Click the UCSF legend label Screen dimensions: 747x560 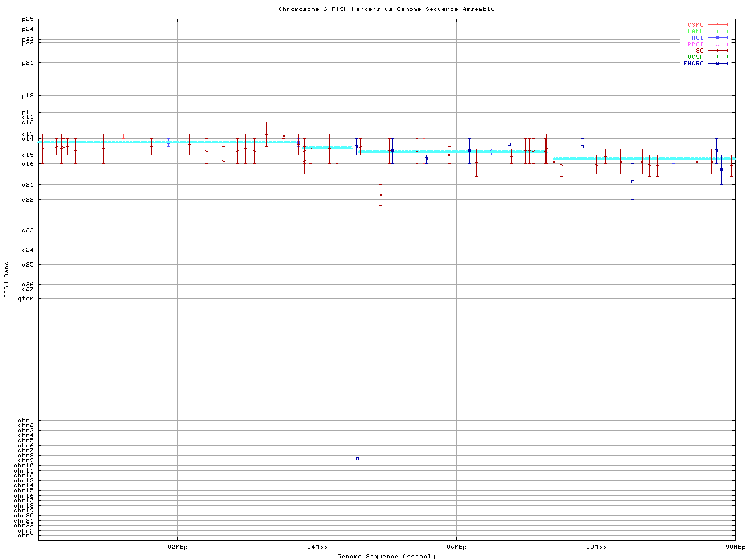tap(695, 57)
